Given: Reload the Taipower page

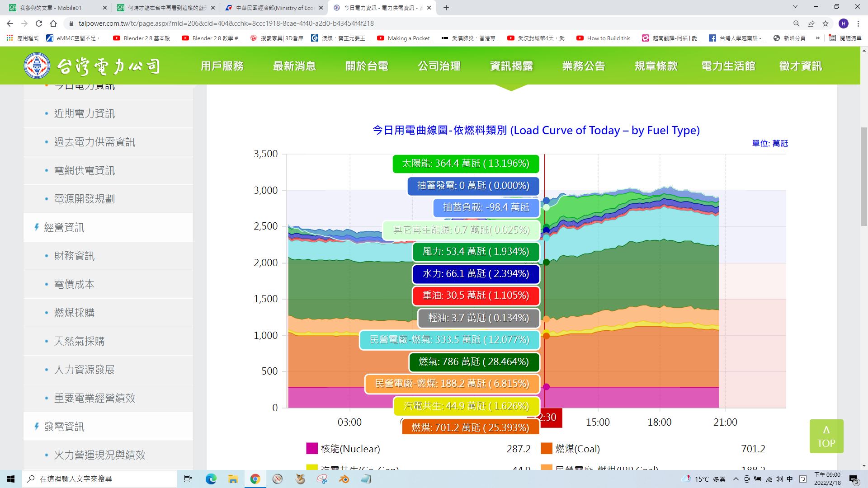Looking at the screenshot, I should [x=39, y=23].
